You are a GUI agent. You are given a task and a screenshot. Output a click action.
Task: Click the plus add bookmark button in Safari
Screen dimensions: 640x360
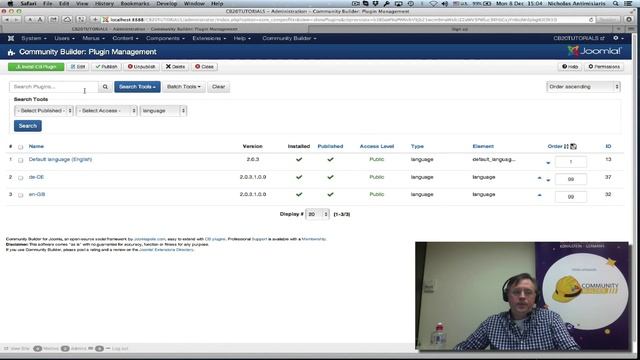click(x=95, y=20)
